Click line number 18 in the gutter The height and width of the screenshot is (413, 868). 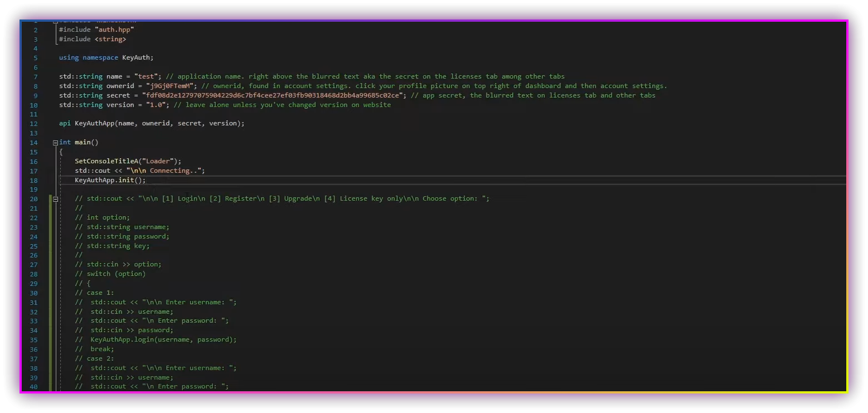[35, 181]
